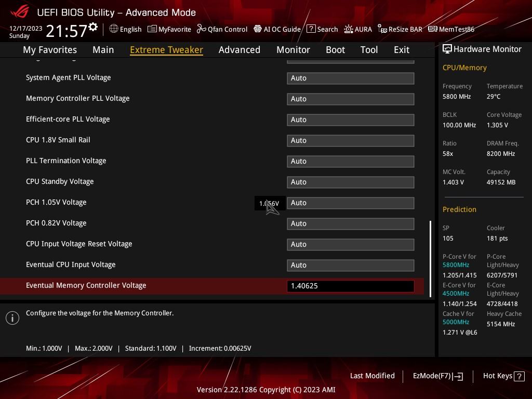
Task: Select System Agent PLL Voltage Auto field
Action: (x=351, y=78)
